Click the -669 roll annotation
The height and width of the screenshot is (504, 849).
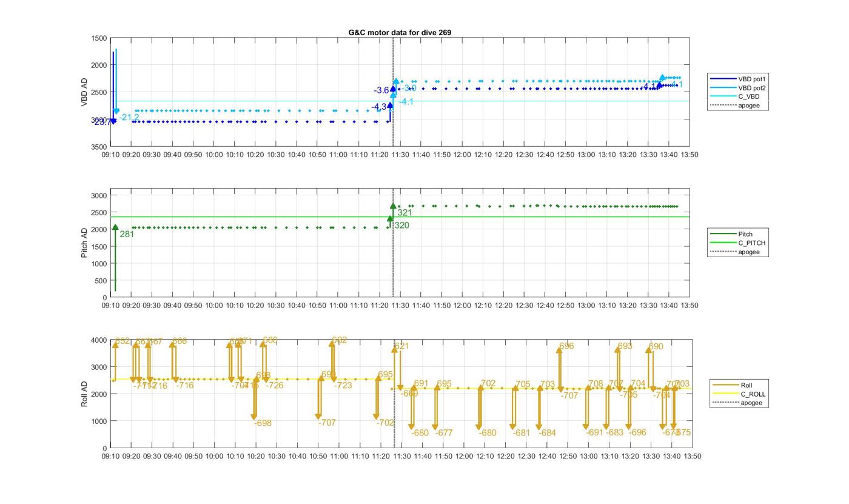coord(409,394)
